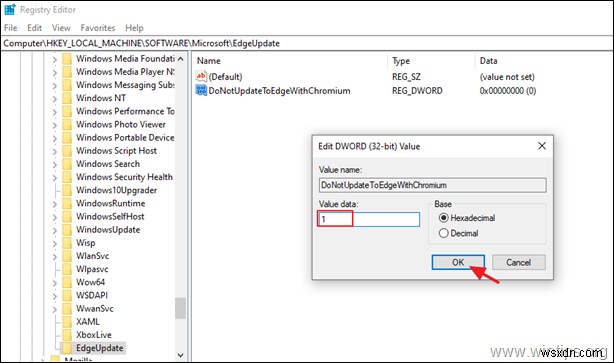Select the WindowsSelfHost key label

click(110, 217)
